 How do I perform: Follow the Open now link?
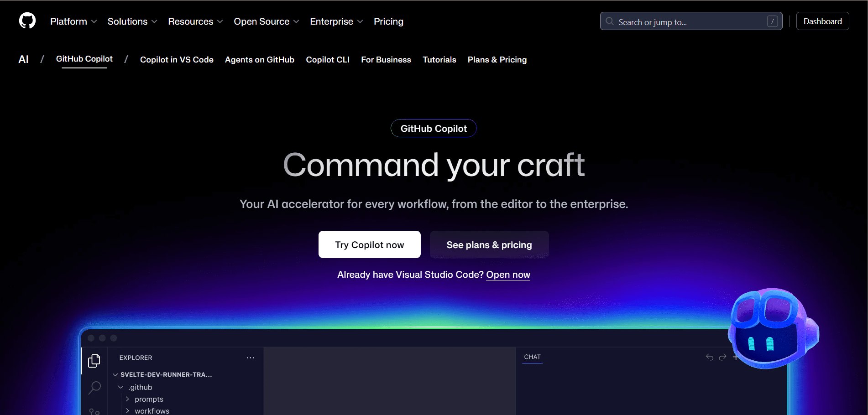point(508,275)
